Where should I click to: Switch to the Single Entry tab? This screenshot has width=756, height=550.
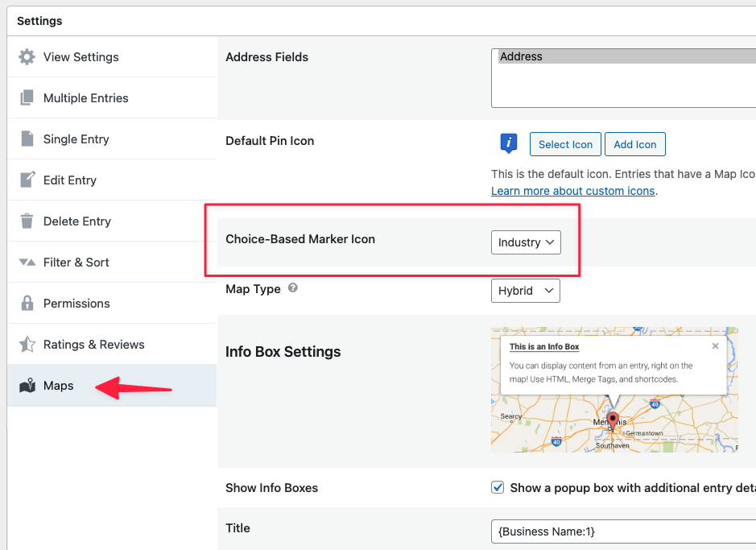pyautogui.click(x=76, y=139)
